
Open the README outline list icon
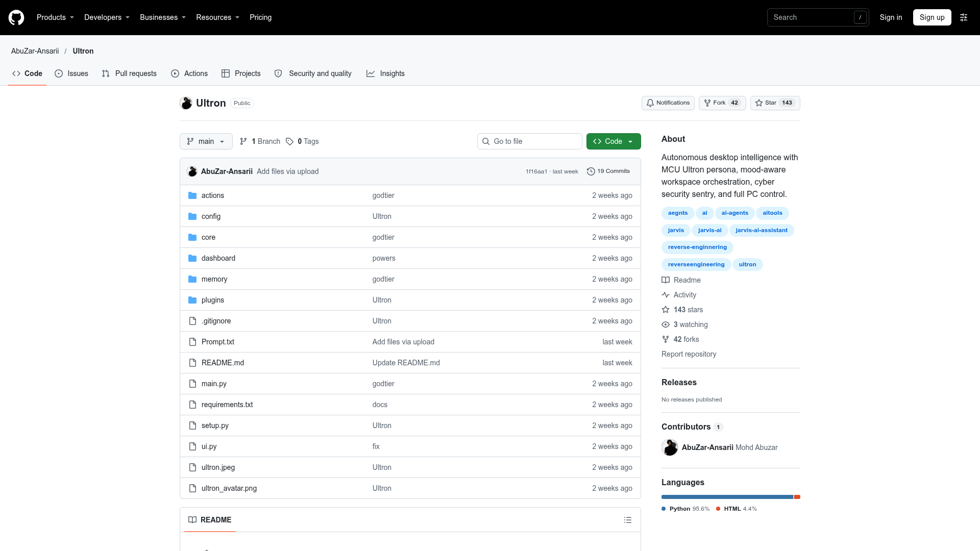pos(628,520)
